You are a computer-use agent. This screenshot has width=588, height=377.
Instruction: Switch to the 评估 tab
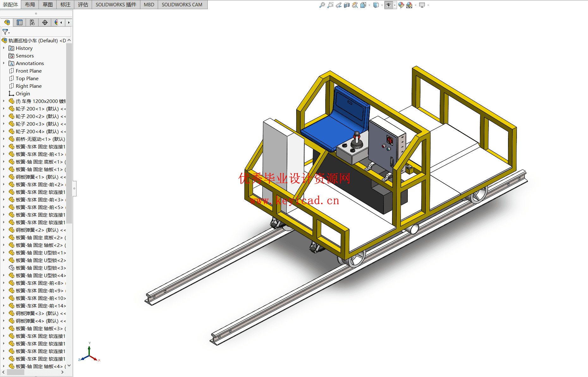(x=83, y=4)
